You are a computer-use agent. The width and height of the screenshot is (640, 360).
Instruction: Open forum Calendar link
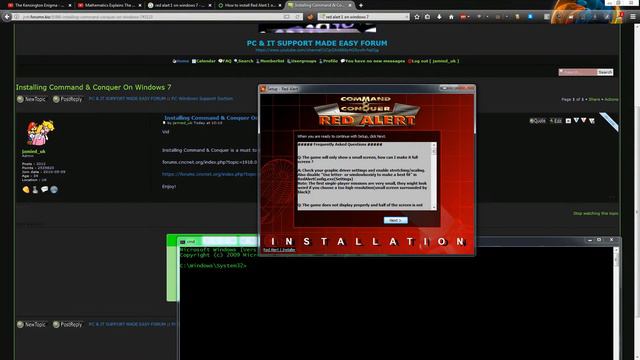point(204,61)
